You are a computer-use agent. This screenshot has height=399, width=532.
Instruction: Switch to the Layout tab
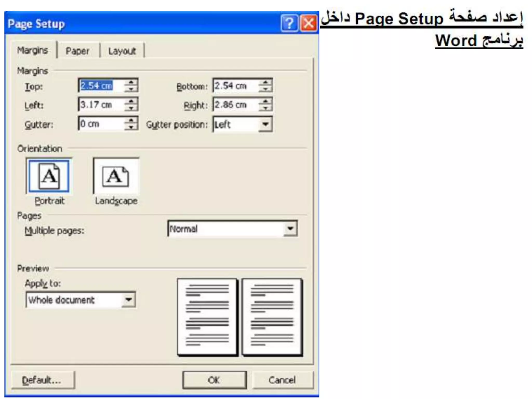pyautogui.click(x=122, y=51)
